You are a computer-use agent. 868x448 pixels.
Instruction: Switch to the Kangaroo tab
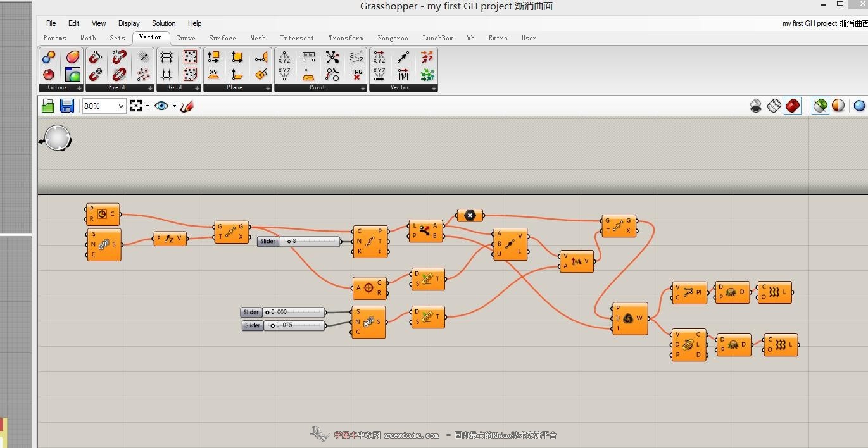tap(393, 38)
